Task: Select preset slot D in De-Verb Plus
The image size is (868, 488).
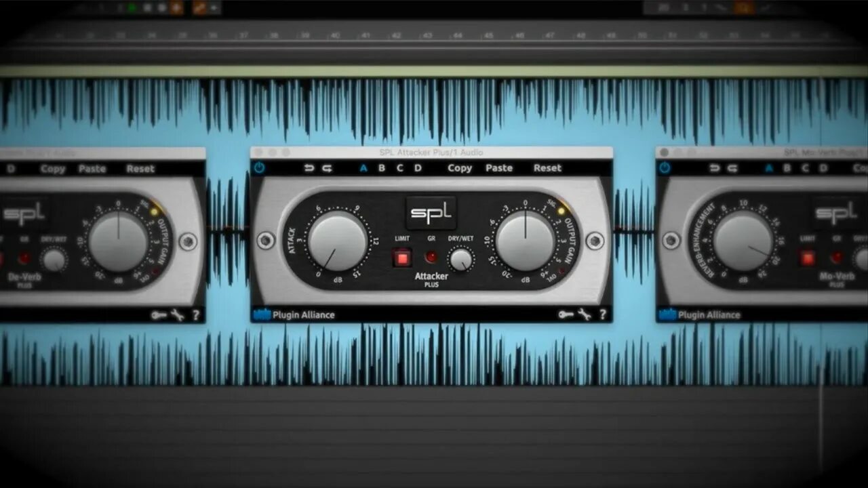Action: (x=11, y=169)
